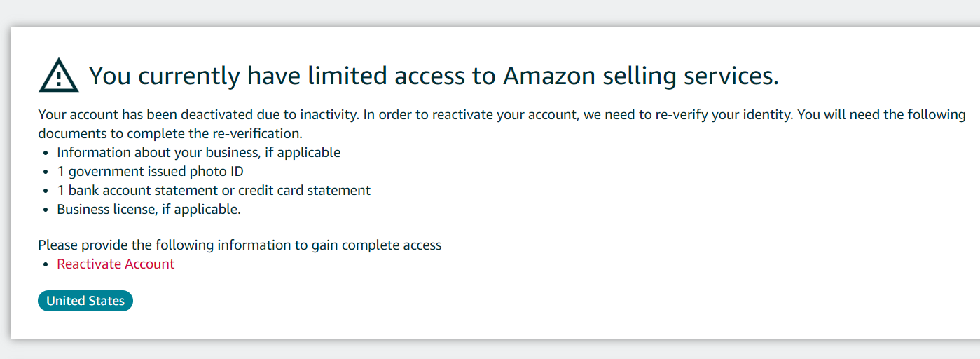Click the warning triangle icon
Image resolution: width=980 pixels, height=359 pixels.
click(60, 75)
